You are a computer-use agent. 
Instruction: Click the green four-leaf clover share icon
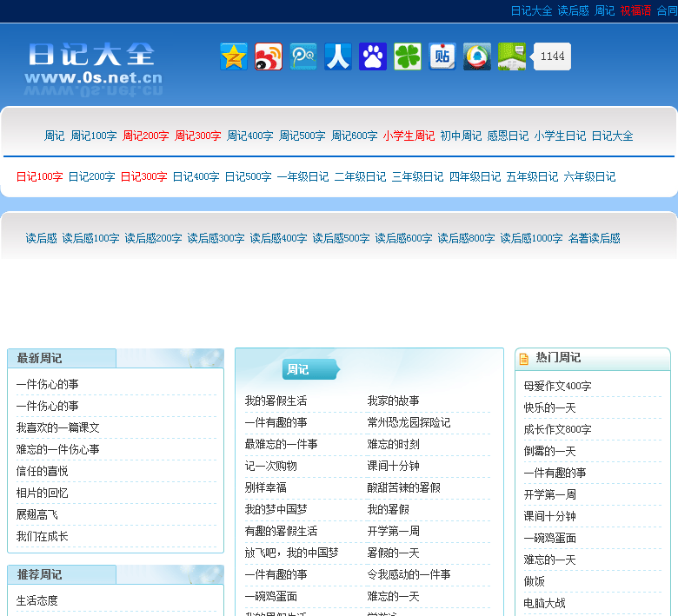[408, 56]
